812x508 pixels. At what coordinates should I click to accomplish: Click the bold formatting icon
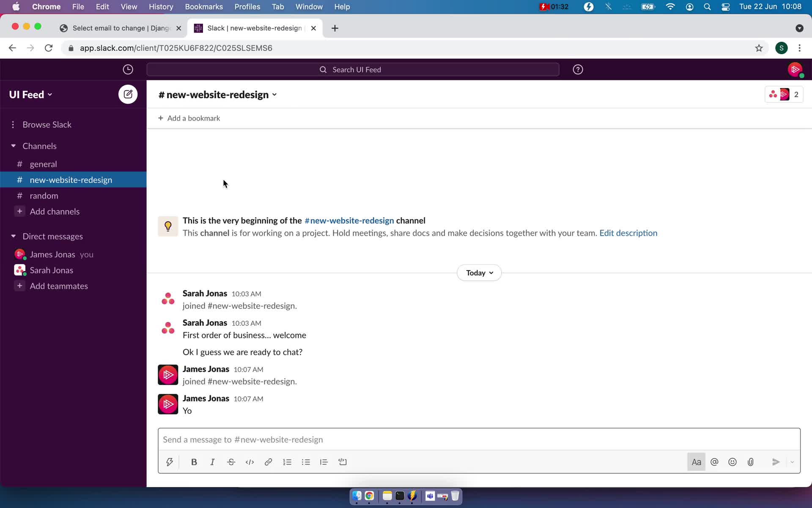pyautogui.click(x=194, y=462)
